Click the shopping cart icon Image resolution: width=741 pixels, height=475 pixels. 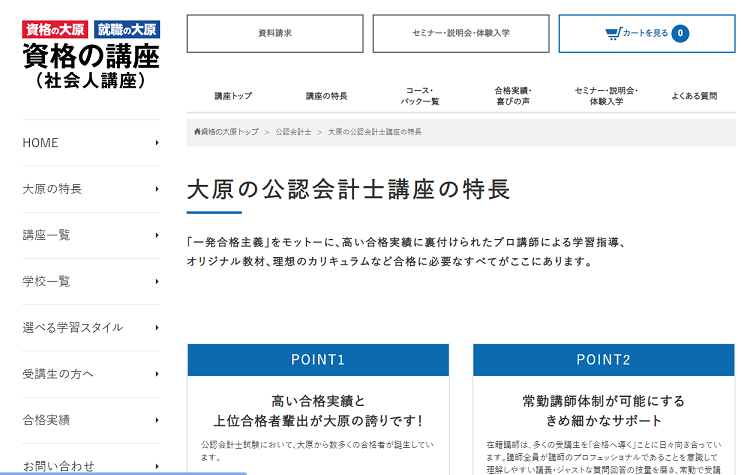pyautogui.click(x=613, y=34)
